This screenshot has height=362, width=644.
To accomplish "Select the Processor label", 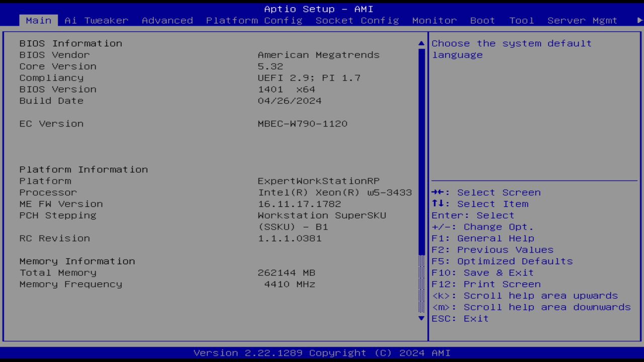I will click(48, 193).
